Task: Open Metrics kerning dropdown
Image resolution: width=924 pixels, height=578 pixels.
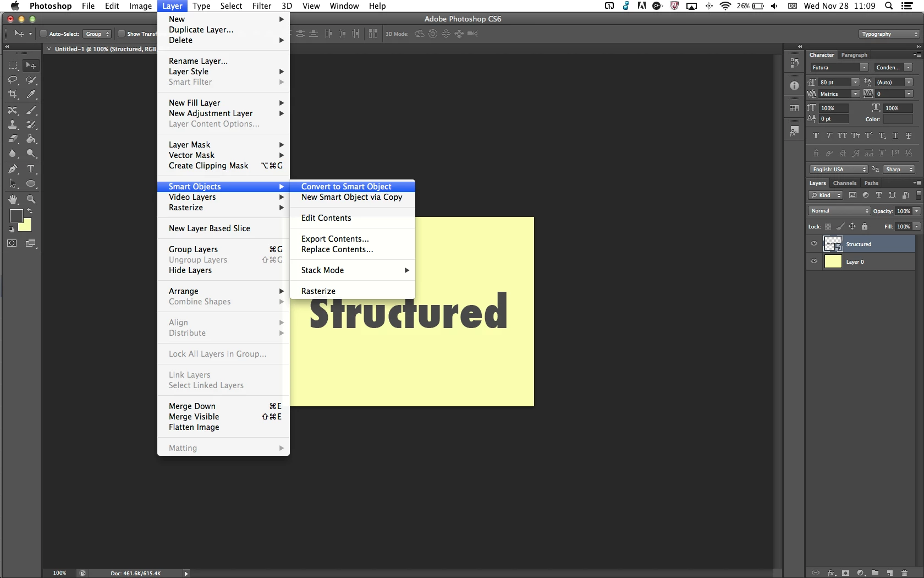Action: [855, 94]
